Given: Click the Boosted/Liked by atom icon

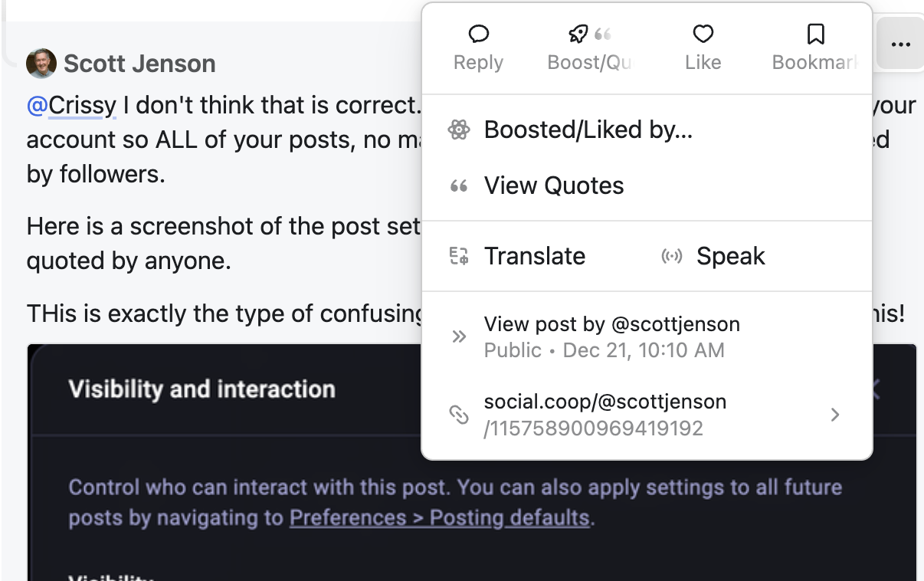Looking at the screenshot, I should [459, 130].
